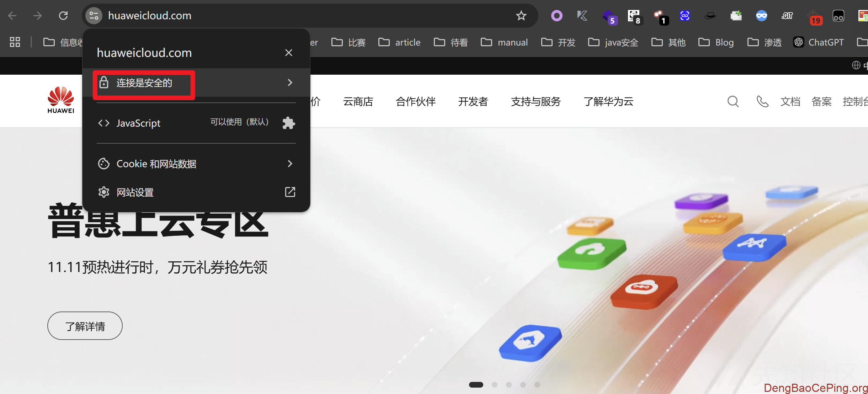Open the 文档 link
This screenshot has width=868, height=394.
coord(790,102)
